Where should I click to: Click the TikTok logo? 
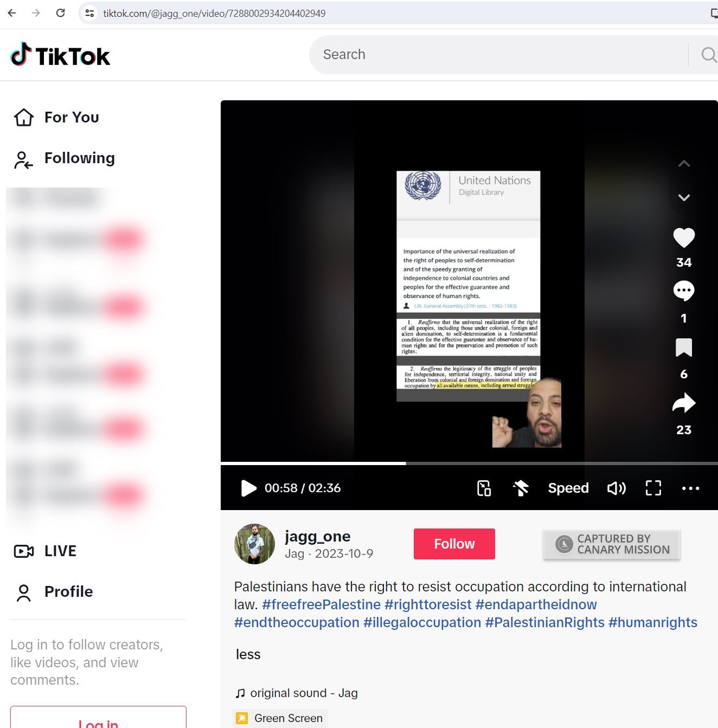coord(60,55)
